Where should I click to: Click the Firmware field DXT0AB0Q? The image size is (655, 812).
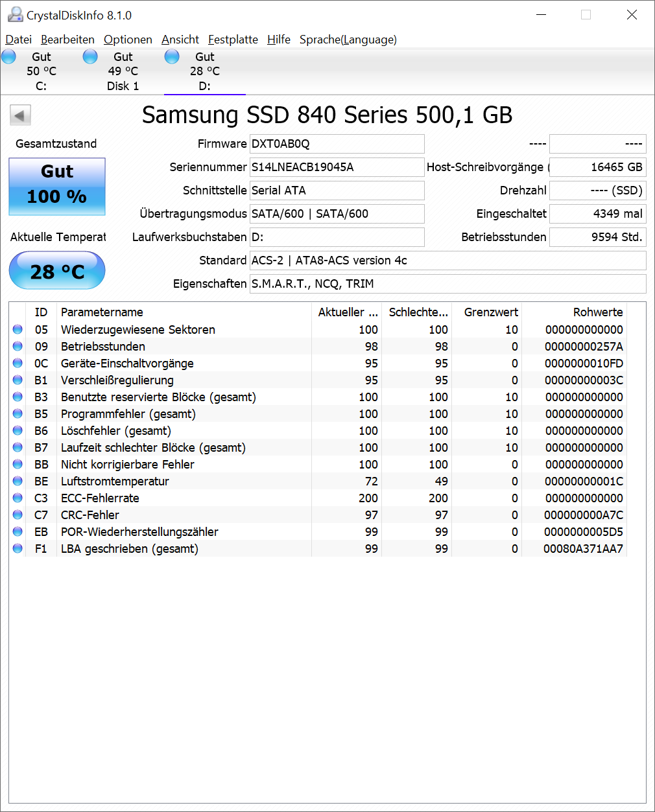(337, 144)
